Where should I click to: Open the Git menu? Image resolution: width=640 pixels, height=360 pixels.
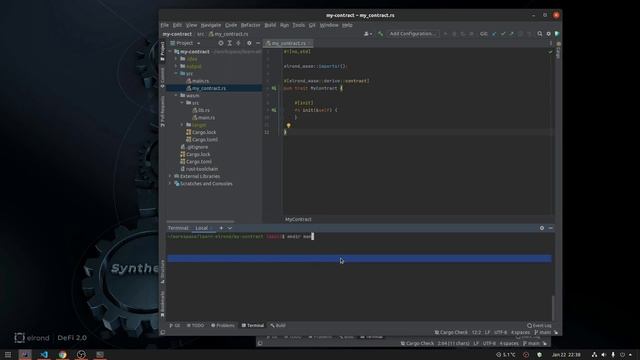click(x=312, y=25)
